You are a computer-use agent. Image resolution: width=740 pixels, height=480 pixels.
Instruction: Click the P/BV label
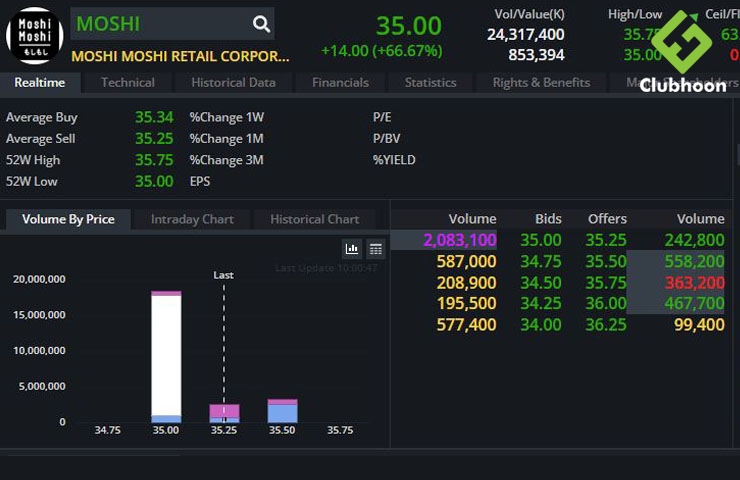(386, 138)
